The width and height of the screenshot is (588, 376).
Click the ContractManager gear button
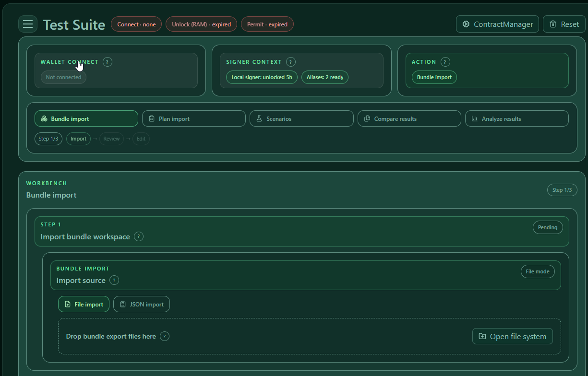point(497,24)
